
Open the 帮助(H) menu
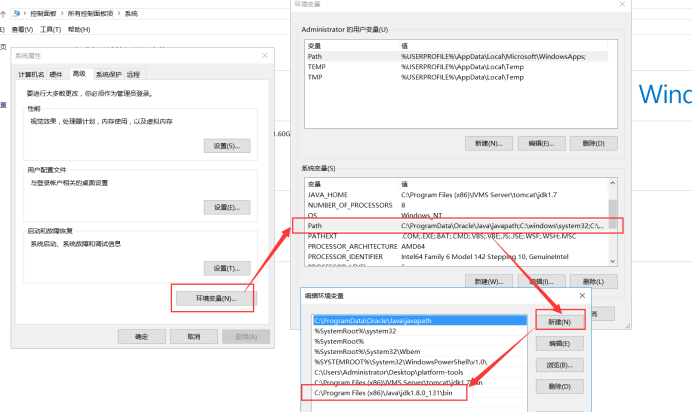79,30
